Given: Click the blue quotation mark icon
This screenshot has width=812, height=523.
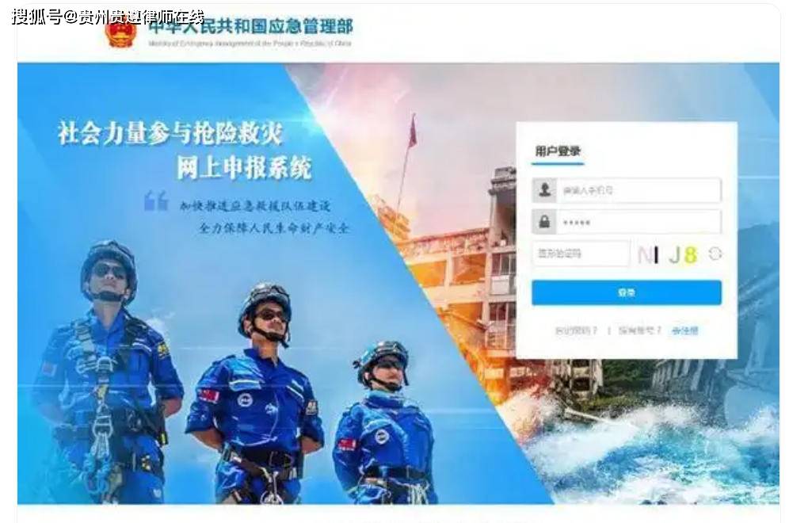Looking at the screenshot, I should pos(156,201).
